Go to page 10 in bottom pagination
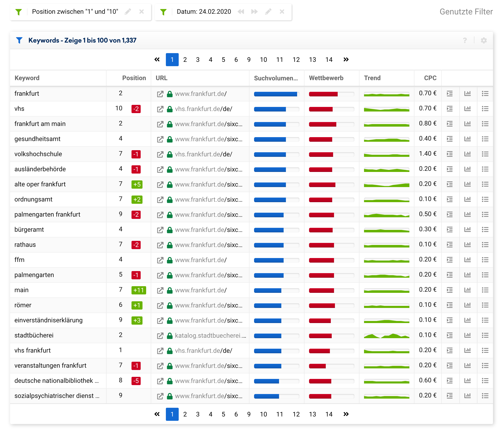Screen dimensions: 504x435 click(263, 414)
